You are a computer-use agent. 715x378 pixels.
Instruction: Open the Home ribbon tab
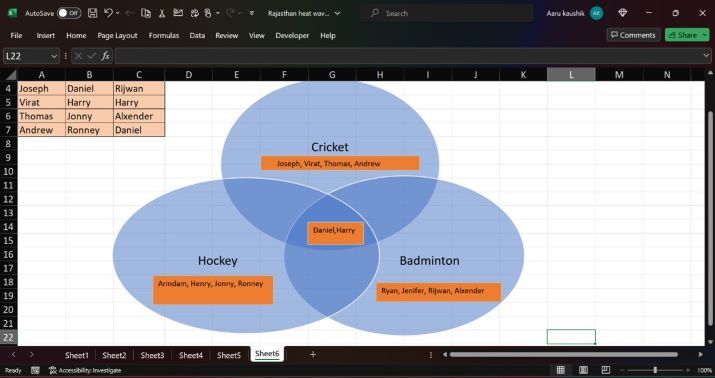click(76, 35)
